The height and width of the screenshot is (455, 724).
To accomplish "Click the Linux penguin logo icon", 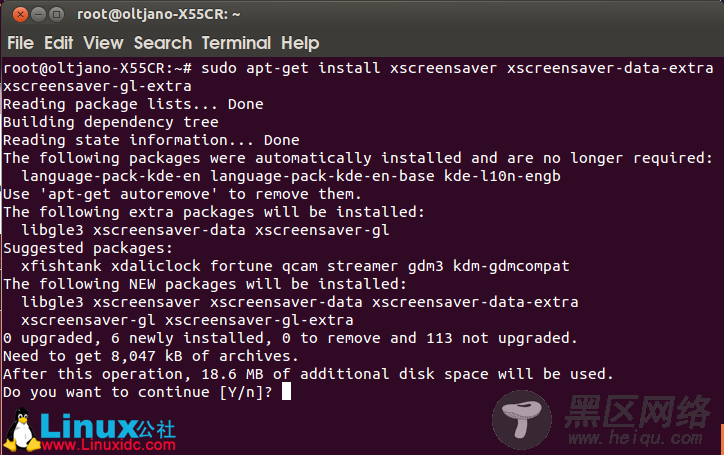I will [21, 430].
